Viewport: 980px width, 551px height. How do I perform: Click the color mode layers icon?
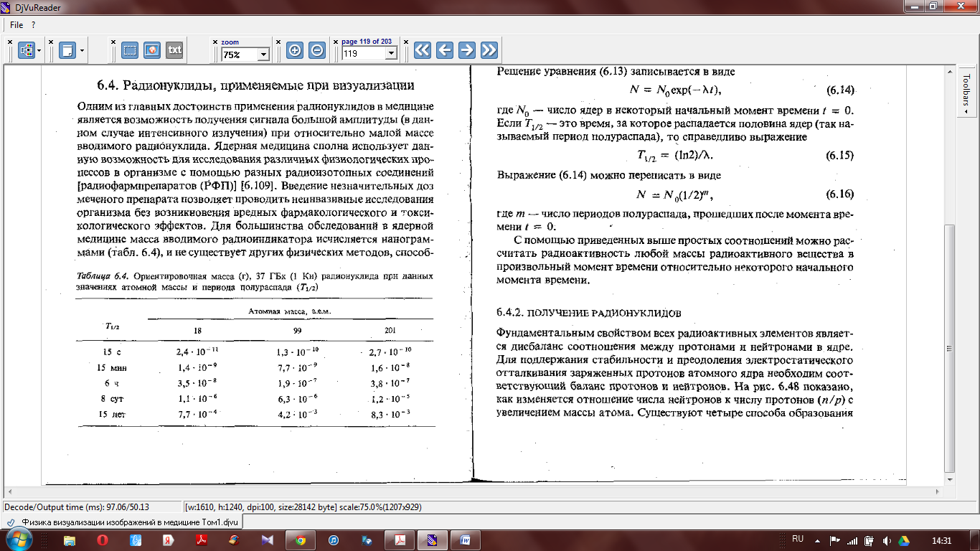(27, 50)
